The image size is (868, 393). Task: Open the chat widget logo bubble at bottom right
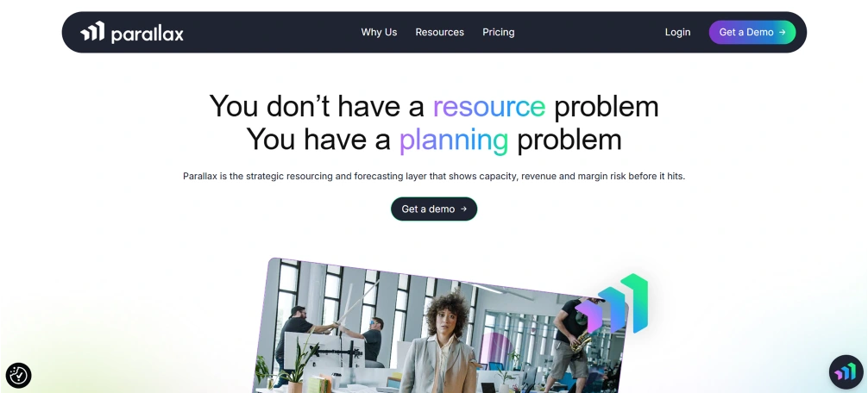click(846, 372)
